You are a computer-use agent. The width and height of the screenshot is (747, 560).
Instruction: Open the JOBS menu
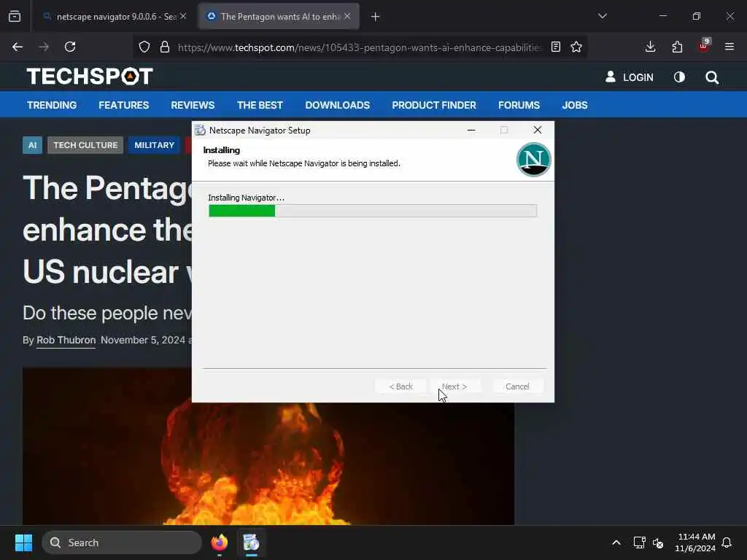pyautogui.click(x=575, y=105)
